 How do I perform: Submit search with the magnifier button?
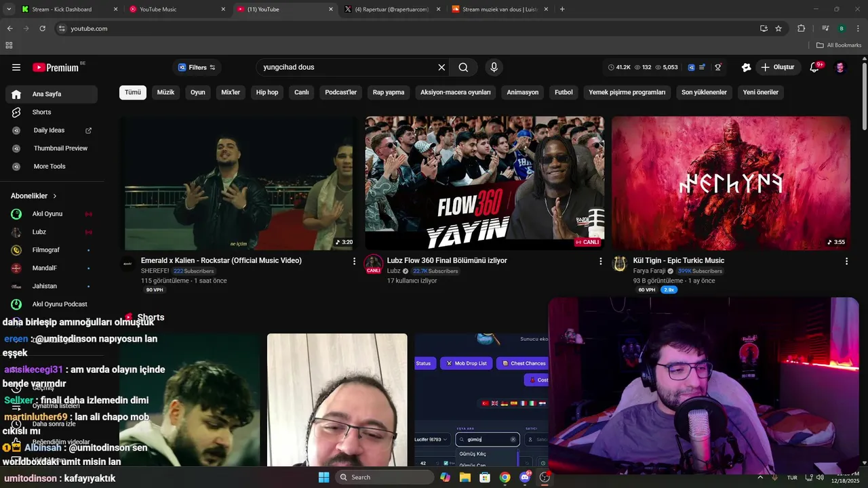463,67
